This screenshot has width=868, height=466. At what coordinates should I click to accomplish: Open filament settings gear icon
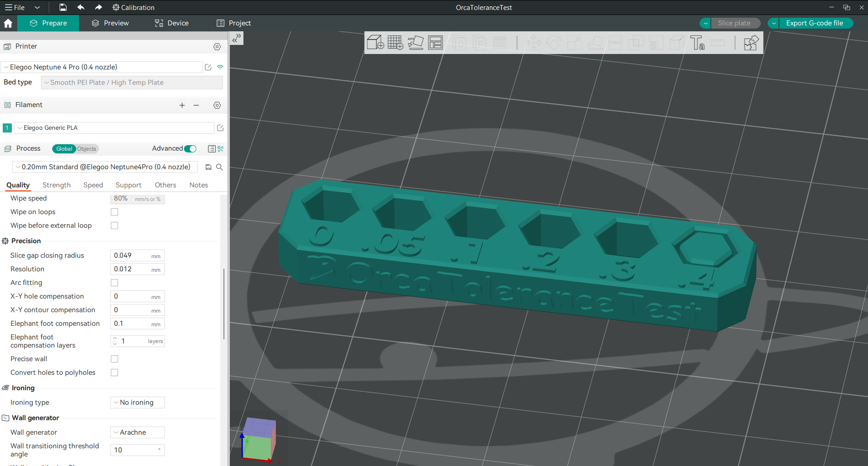[x=217, y=105]
